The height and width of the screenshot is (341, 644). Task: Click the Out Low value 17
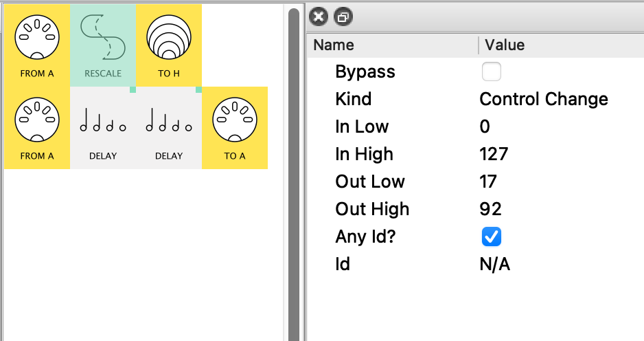[488, 181]
